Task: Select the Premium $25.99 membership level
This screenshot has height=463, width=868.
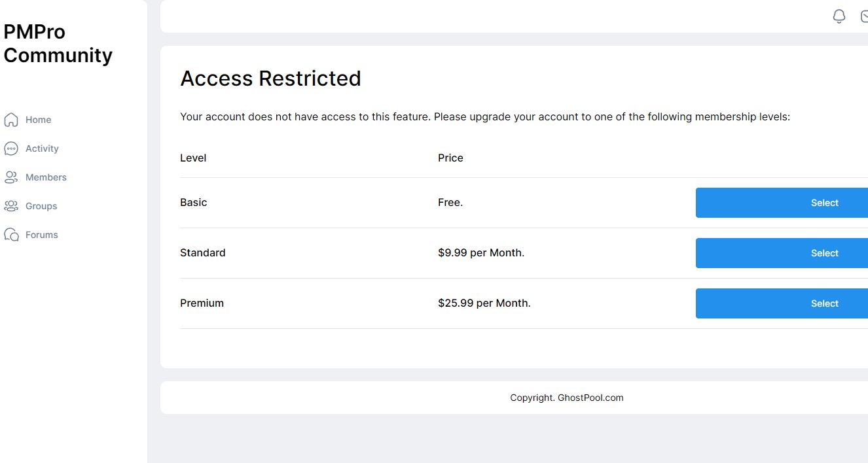Action: [782, 303]
